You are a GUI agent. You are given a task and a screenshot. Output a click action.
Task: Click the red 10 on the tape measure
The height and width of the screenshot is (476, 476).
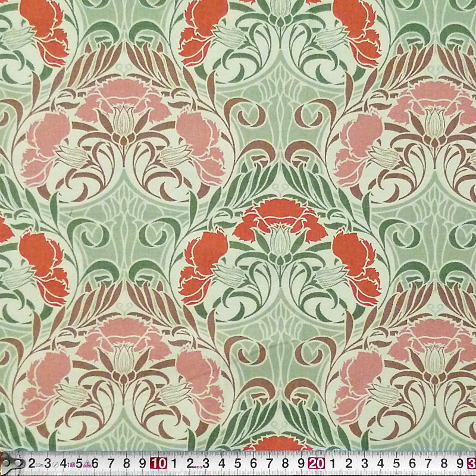coord(158,464)
